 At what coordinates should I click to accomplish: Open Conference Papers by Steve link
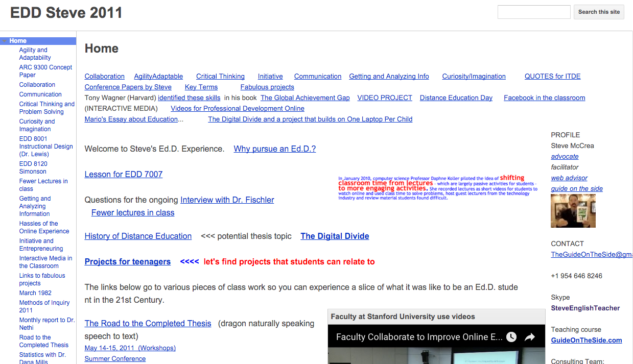pos(128,87)
